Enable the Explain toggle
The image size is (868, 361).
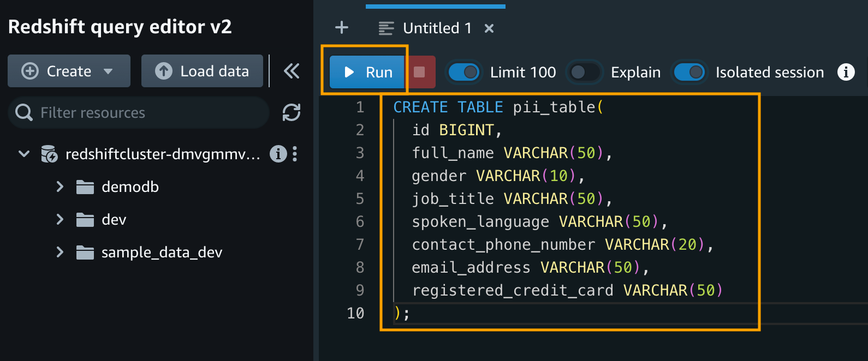tap(585, 72)
